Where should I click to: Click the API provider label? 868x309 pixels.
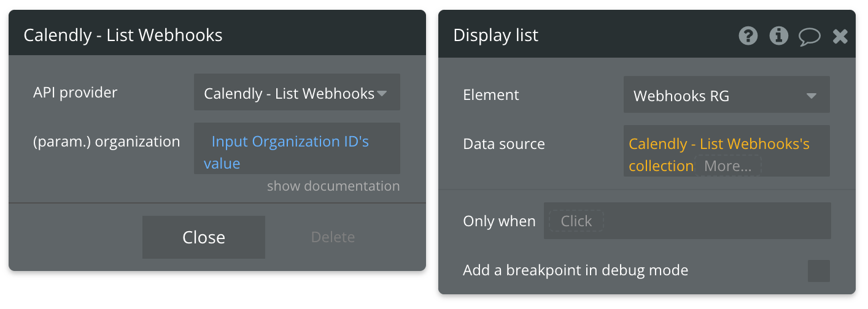[76, 93]
